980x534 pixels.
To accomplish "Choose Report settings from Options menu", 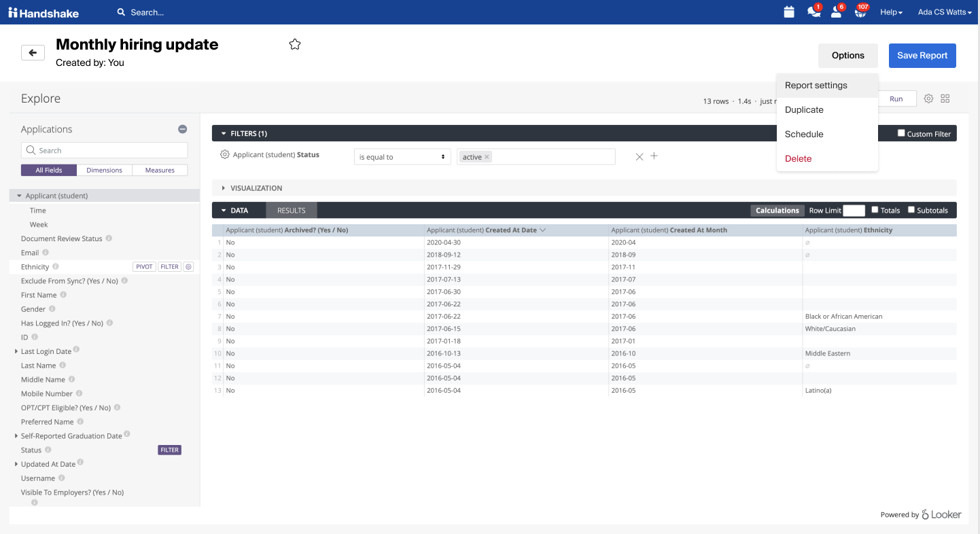I will pos(827,86).
